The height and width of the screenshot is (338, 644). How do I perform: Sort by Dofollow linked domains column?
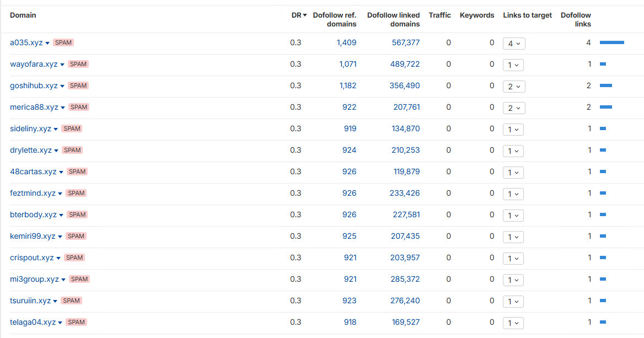[x=393, y=19]
